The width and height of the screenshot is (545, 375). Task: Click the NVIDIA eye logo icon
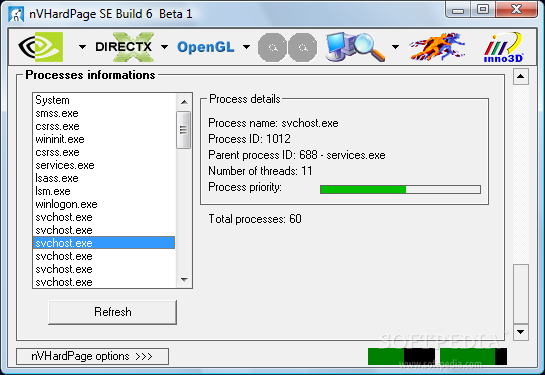point(41,47)
